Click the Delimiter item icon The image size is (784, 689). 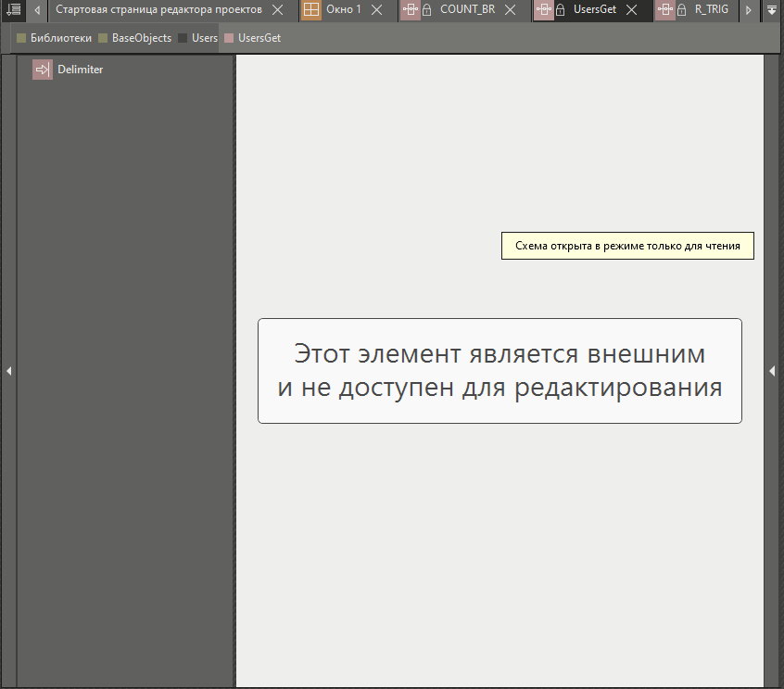point(43,70)
